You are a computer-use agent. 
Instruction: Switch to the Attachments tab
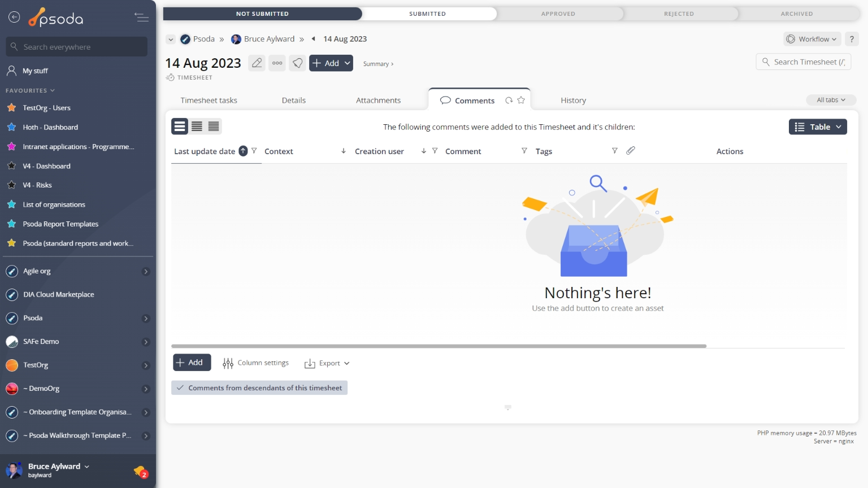point(378,101)
